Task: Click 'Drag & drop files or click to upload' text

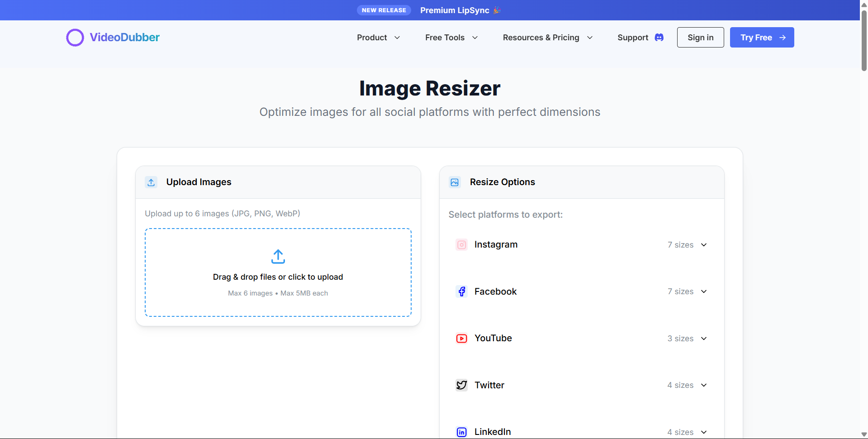Action: (x=278, y=277)
